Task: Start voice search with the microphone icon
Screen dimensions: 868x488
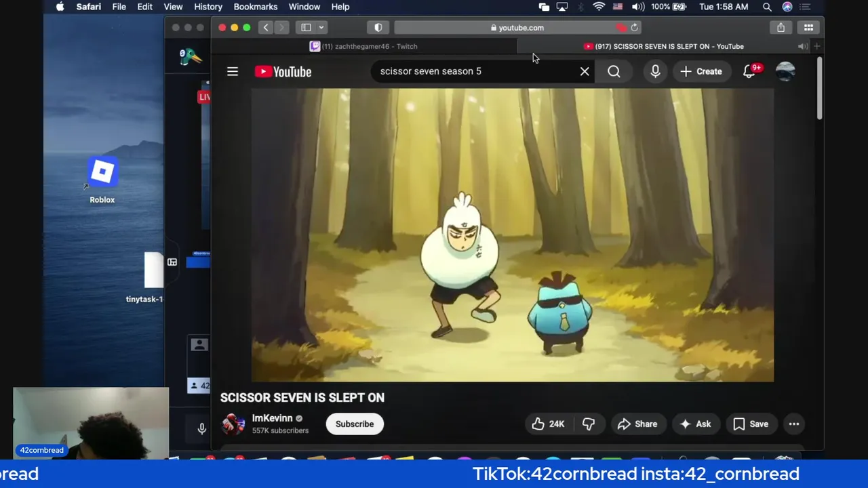Action: 655,71
